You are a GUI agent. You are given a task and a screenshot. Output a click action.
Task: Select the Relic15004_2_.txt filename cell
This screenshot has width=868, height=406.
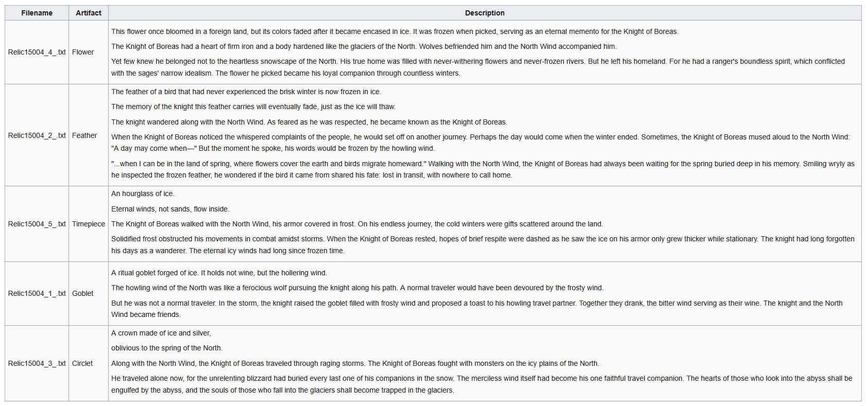[x=37, y=135]
